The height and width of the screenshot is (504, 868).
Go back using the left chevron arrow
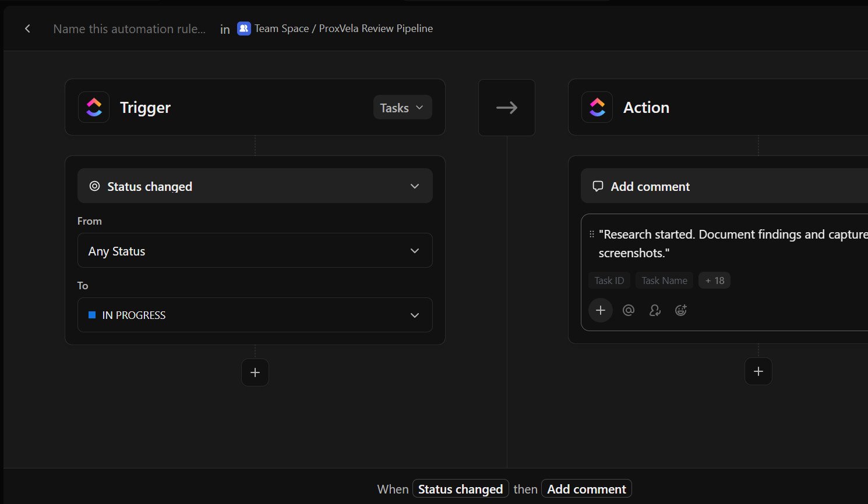click(x=27, y=29)
